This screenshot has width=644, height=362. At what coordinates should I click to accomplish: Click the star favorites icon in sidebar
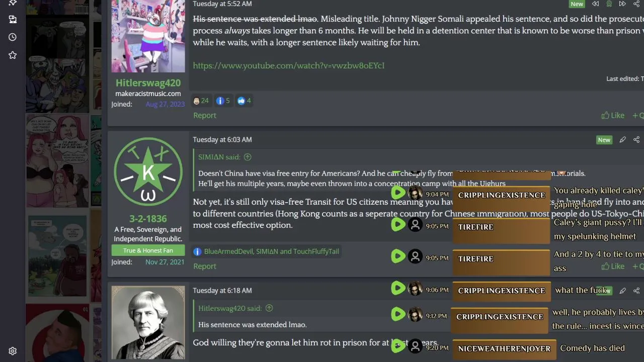13,55
